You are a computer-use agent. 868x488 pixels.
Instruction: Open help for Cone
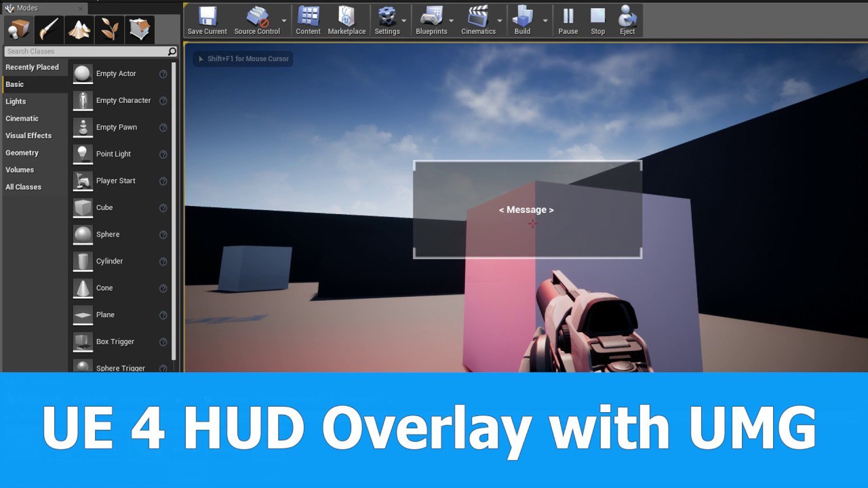point(163,288)
